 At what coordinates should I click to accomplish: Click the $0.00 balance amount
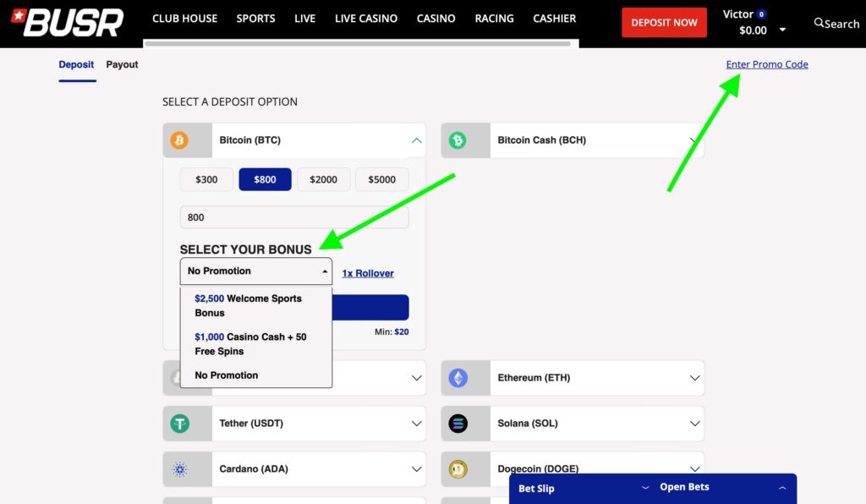753,30
